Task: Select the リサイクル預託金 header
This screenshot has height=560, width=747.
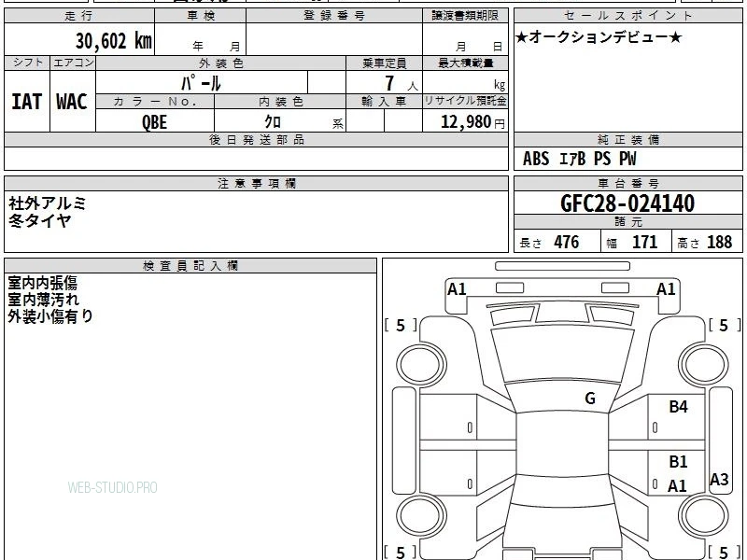Action: pos(465,102)
